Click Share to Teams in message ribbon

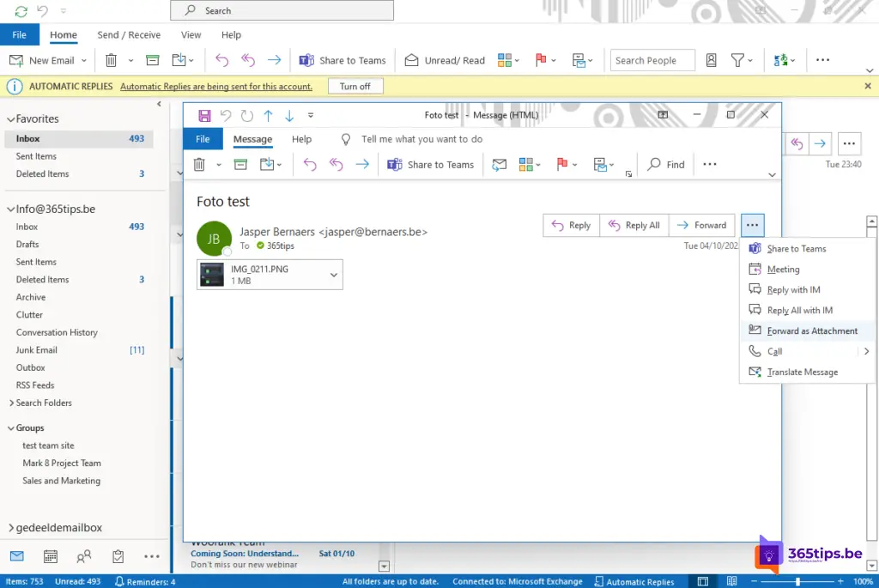(431, 165)
